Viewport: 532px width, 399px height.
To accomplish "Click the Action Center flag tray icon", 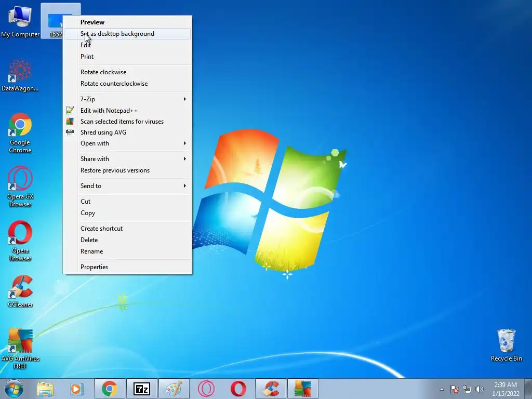I will 455,389.
